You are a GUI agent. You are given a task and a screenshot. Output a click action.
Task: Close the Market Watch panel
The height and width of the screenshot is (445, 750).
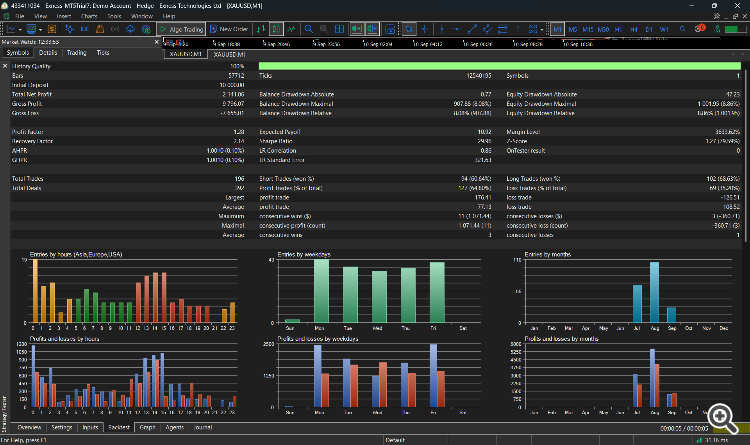pos(156,42)
